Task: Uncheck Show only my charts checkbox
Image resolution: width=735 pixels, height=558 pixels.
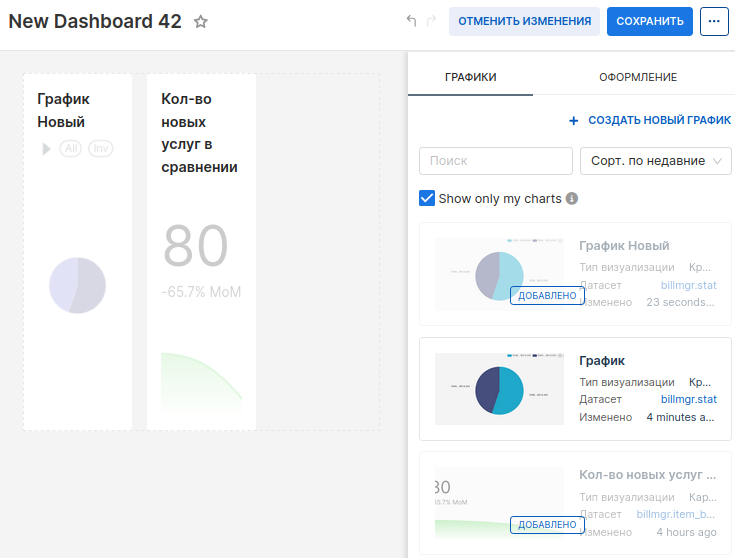Action: point(427,198)
